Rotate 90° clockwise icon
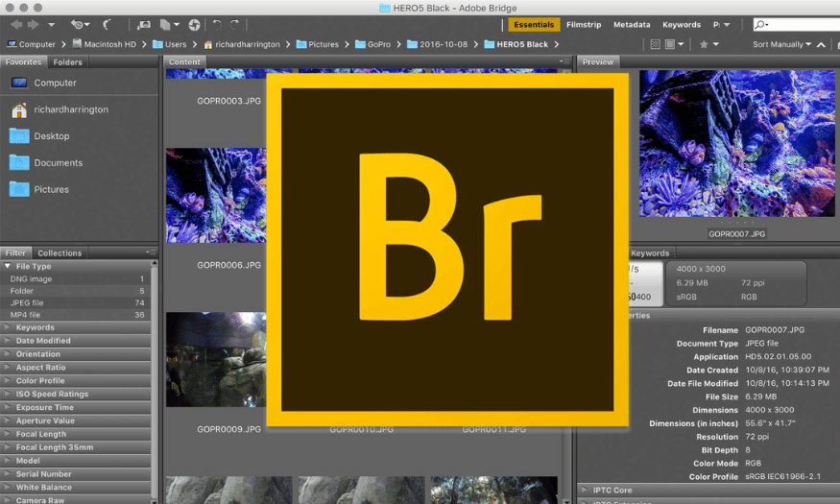840x504 pixels. coord(234,25)
